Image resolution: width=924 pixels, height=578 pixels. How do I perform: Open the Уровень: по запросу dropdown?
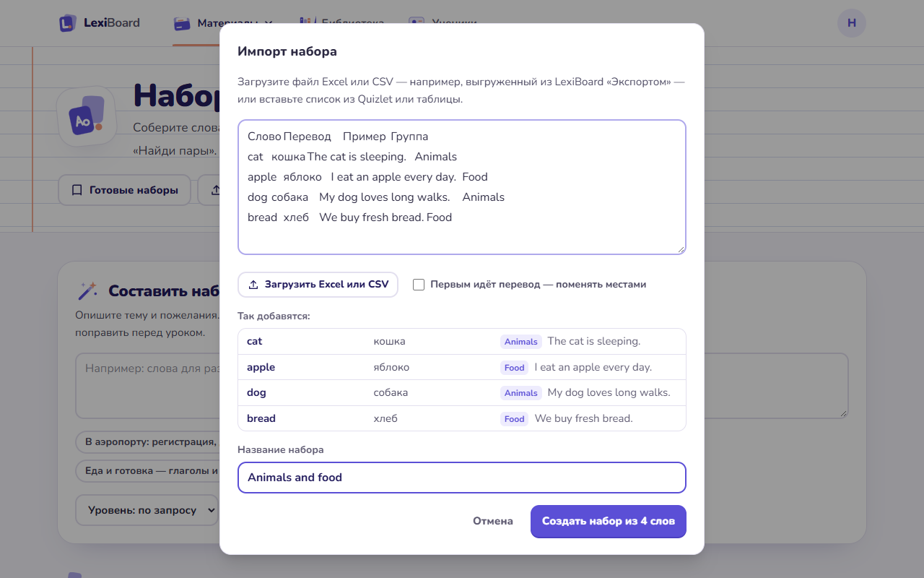coord(147,510)
